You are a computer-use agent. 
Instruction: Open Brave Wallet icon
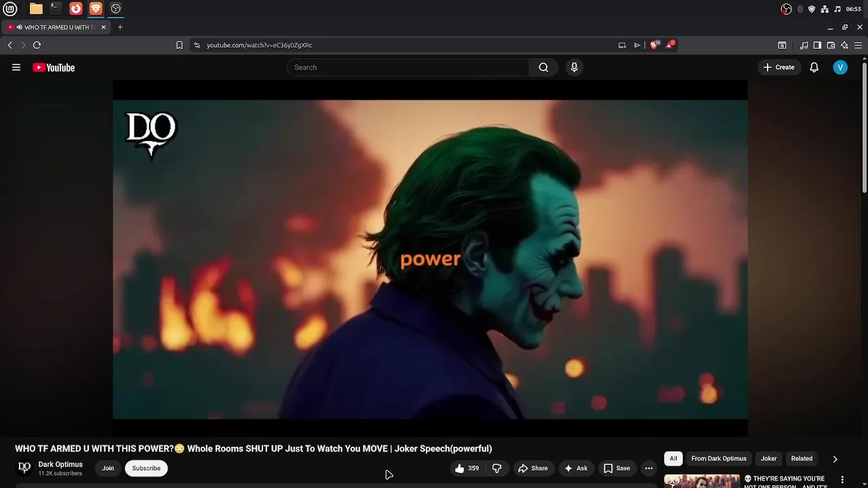coord(831,45)
